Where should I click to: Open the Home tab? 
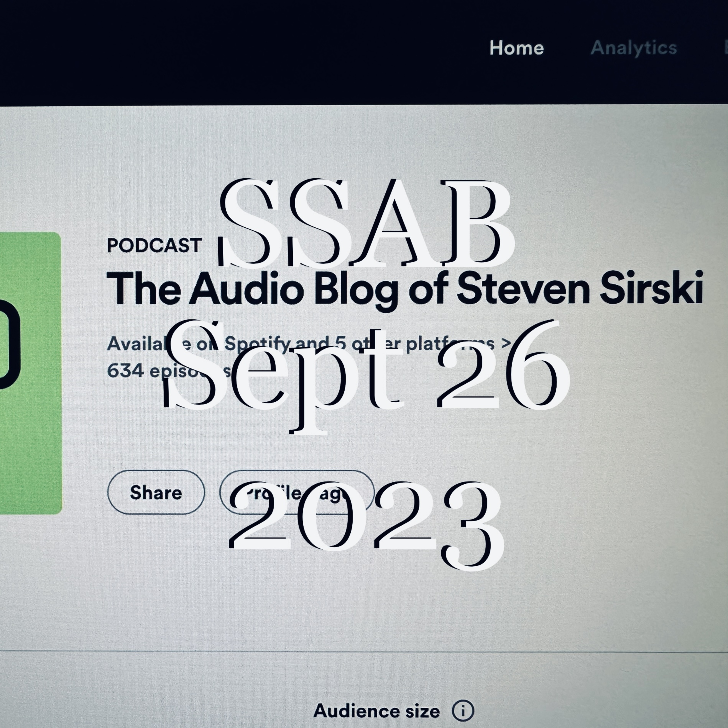[516, 48]
